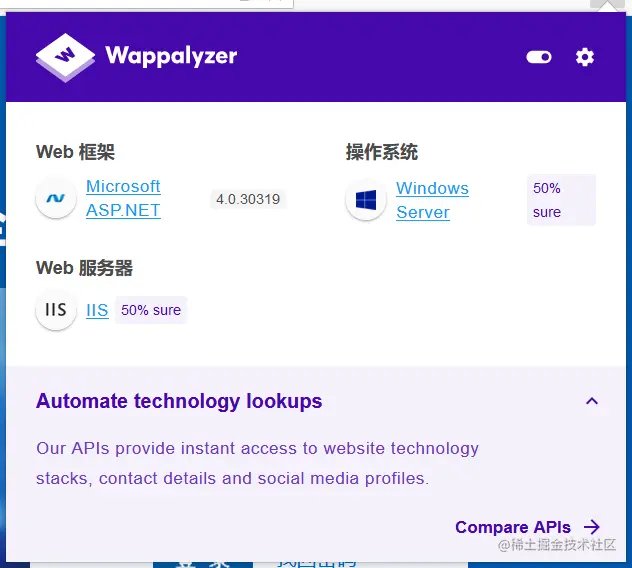Click the Wappalyzer diamond logo icon
Screen dimensions: 632x568
(65, 58)
